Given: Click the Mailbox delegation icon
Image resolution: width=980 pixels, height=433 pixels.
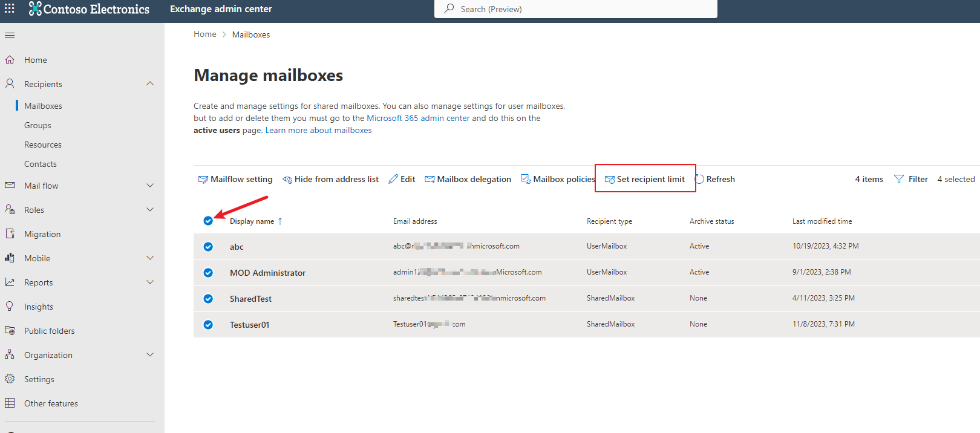Looking at the screenshot, I should click(430, 180).
